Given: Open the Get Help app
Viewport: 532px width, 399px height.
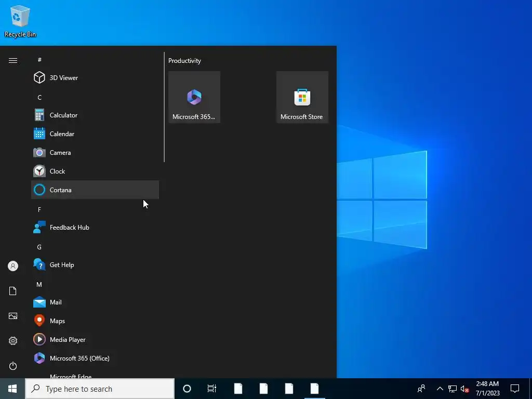Looking at the screenshot, I should [x=95, y=264].
